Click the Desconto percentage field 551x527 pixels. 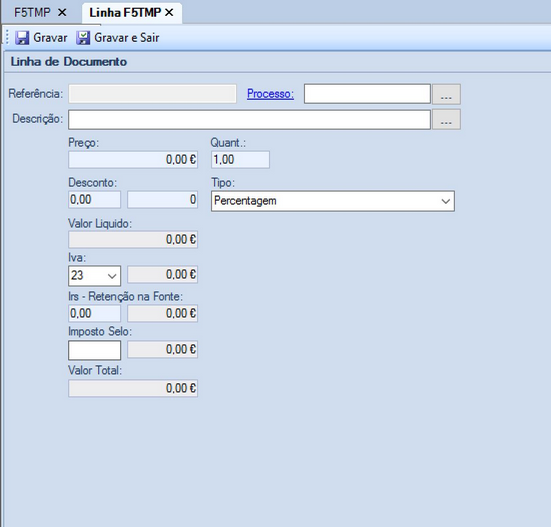click(95, 200)
